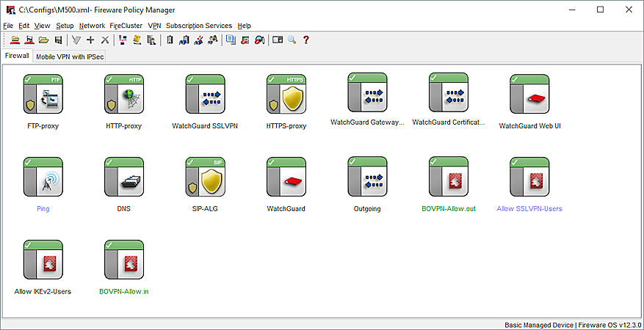Click the Open File folder icon
Screen dimensions: 644x330
[43, 40]
